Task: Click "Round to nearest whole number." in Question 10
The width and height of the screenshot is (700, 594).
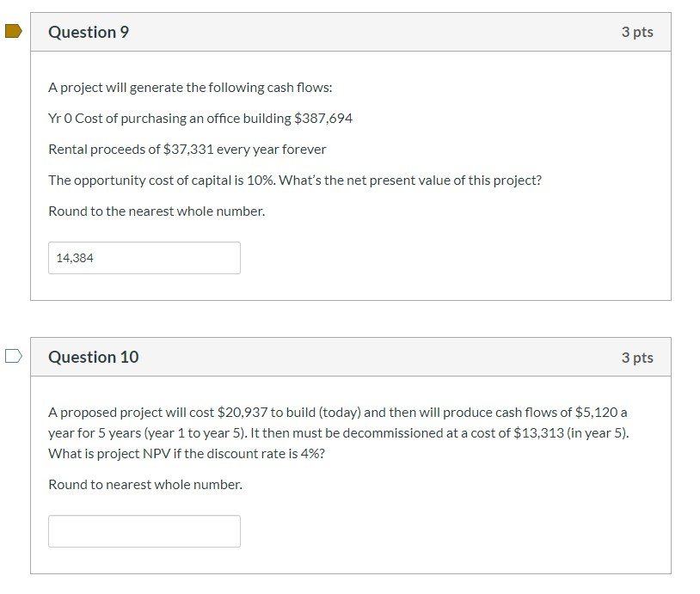Action: click(x=145, y=485)
